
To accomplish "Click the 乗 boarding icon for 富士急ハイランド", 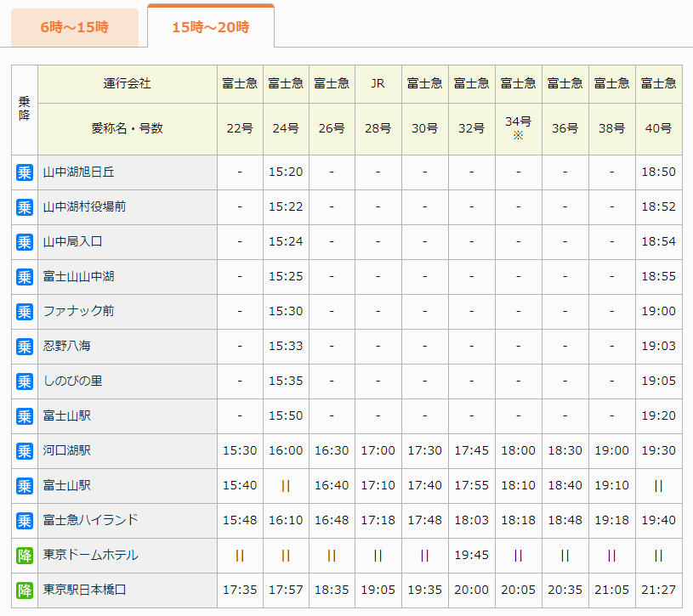I will pyautogui.click(x=25, y=521).
